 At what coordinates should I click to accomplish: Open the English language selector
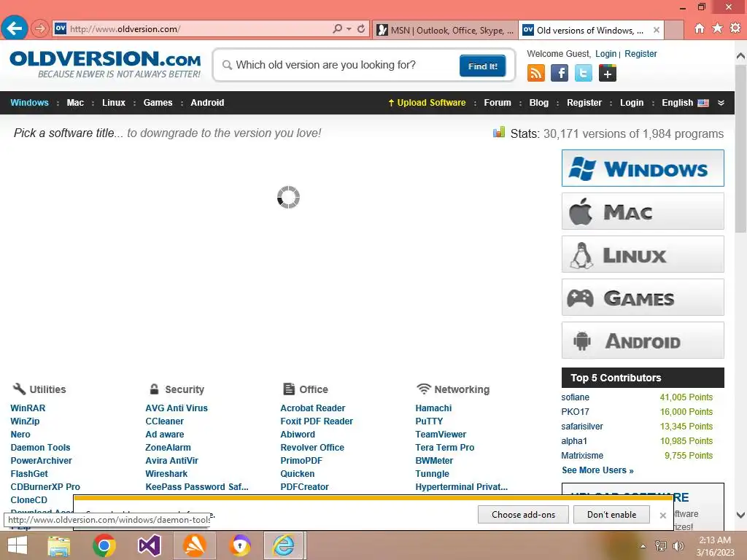[677, 102]
